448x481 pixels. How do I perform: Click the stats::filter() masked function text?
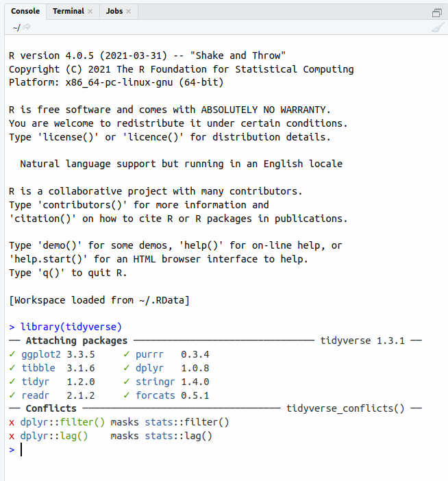186,422
